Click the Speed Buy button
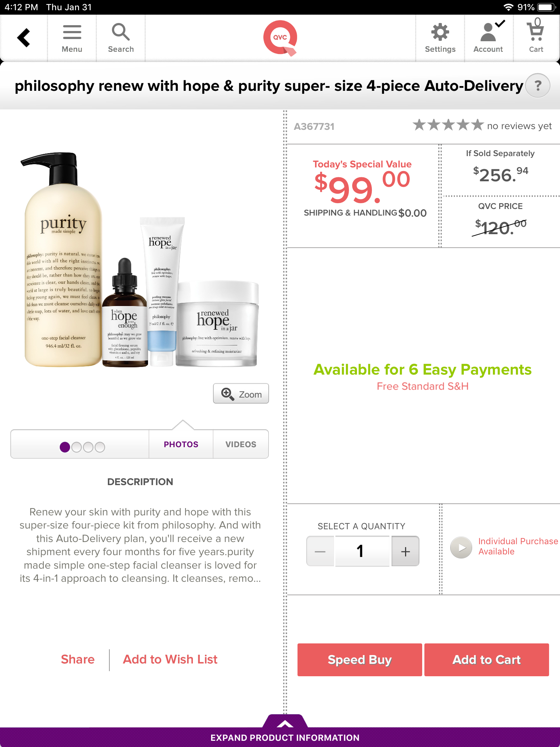Screen dimensions: 560x747 (x=360, y=660)
